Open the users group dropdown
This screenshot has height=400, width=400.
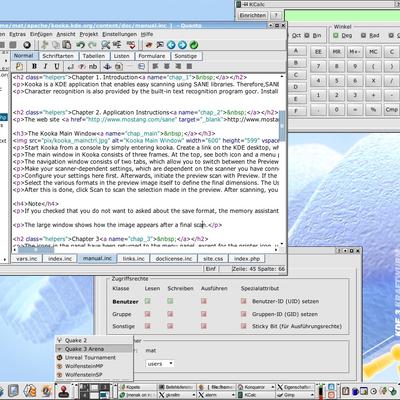[160, 364]
